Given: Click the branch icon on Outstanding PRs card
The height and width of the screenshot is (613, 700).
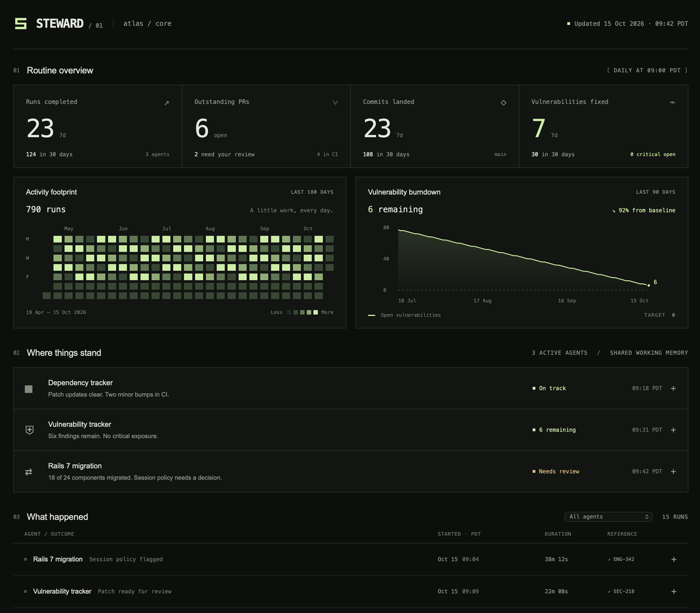Looking at the screenshot, I should tap(335, 103).
